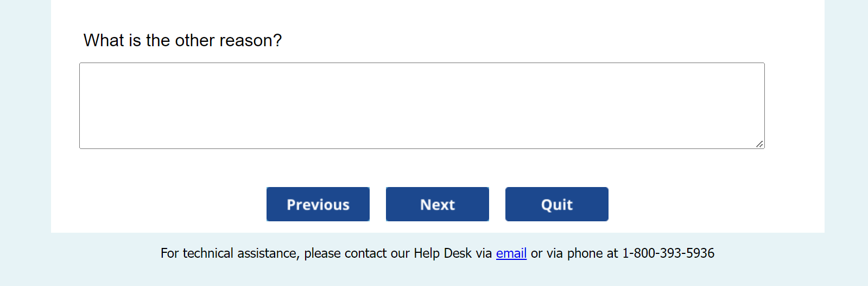Advance to the next survey page
Viewport: 868px width, 286px height.
pyautogui.click(x=438, y=204)
